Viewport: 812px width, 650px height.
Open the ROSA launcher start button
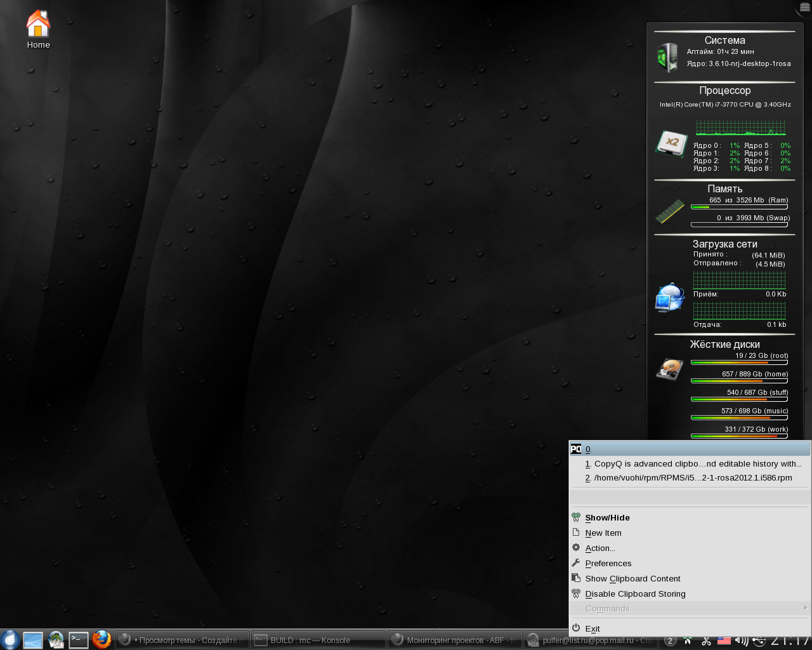tap(10, 639)
